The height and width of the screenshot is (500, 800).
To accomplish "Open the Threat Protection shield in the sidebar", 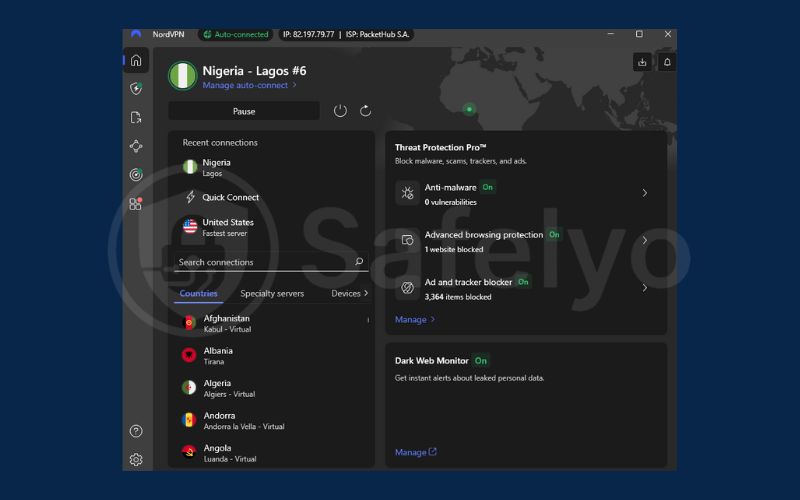I will [136, 89].
